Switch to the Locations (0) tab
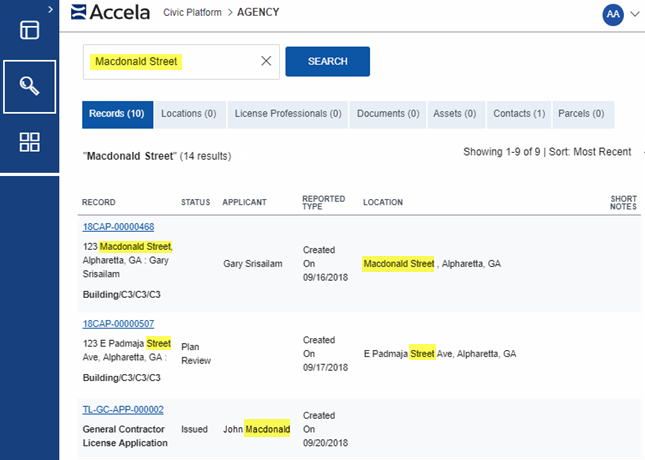Viewport: 645px width, 460px height. [x=188, y=114]
